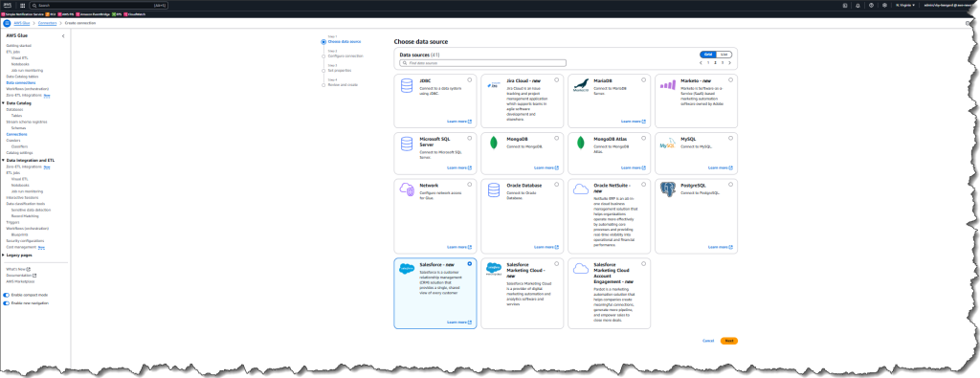Switch to List view
The height and width of the screenshot is (378, 980).
coord(724,55)
